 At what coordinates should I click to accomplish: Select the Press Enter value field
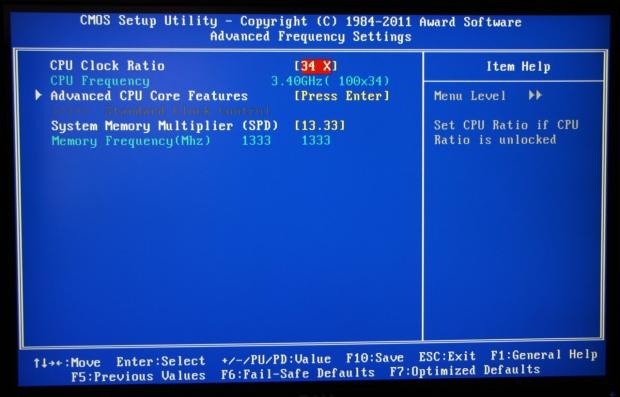coord(342,96)
